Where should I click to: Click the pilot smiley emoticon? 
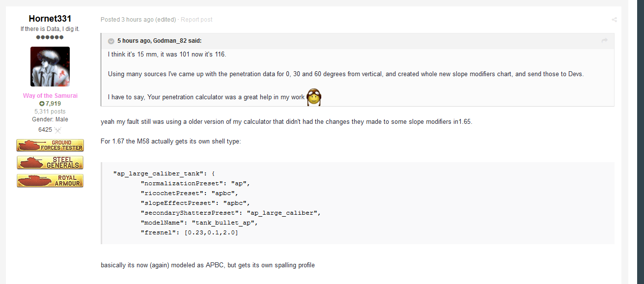(314, 97)
